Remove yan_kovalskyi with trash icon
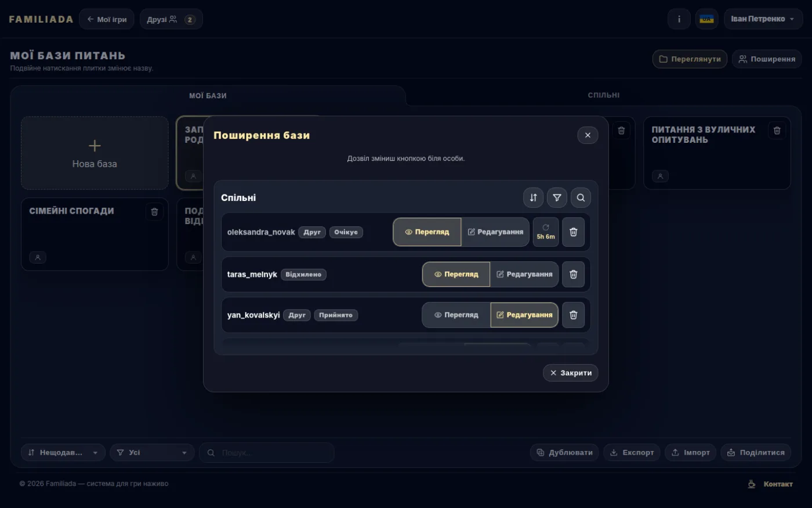 (574, 315)
